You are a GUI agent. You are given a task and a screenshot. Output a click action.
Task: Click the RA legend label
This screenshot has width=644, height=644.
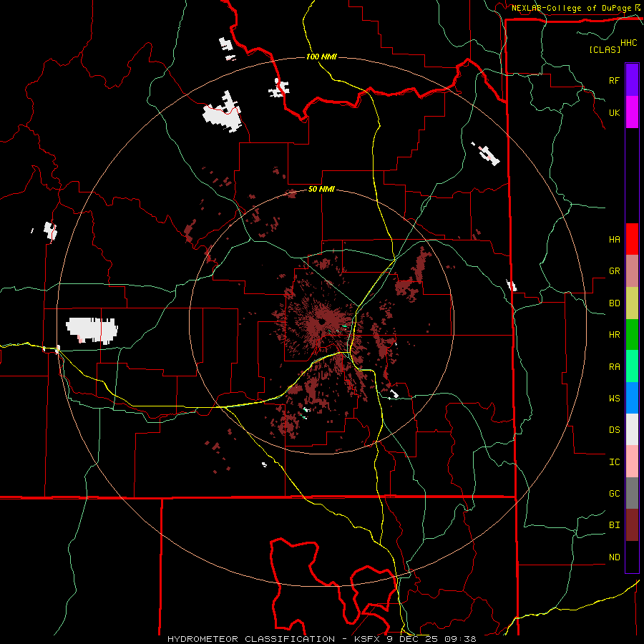coord(614,367)
